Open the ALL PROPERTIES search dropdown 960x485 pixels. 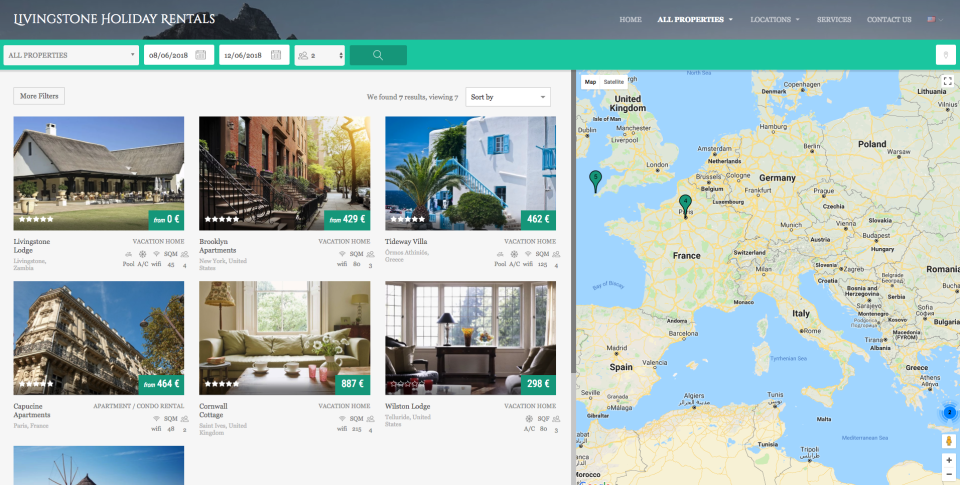[71, 55]
